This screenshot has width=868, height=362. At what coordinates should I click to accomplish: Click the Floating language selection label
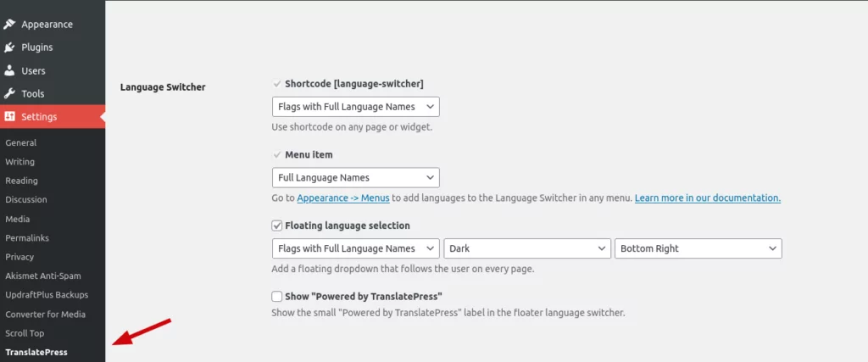(x=348, y=226)
